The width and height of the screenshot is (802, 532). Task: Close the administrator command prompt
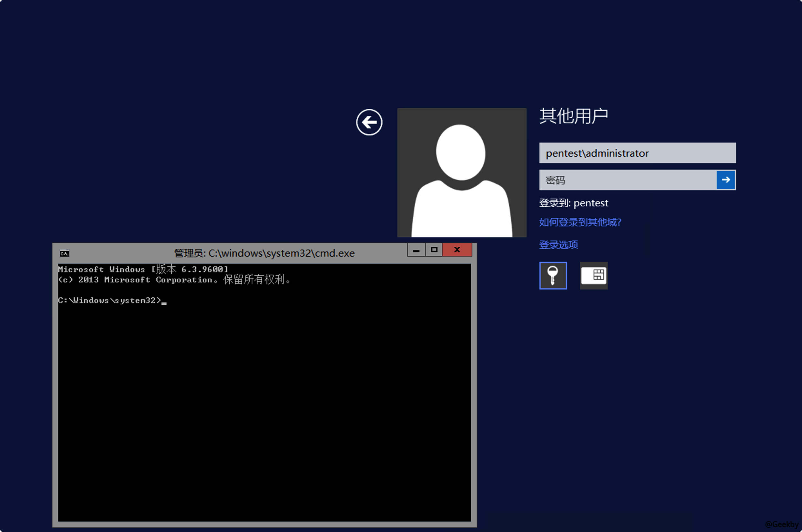[456, 250]
